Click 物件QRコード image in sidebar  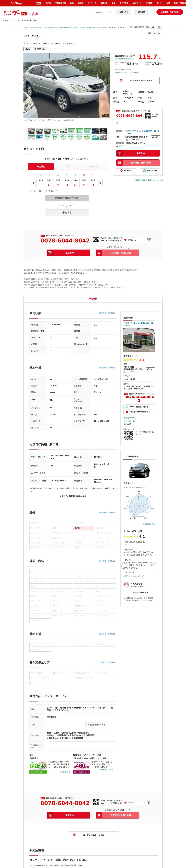pyautogui.click(x=128, y=436)
